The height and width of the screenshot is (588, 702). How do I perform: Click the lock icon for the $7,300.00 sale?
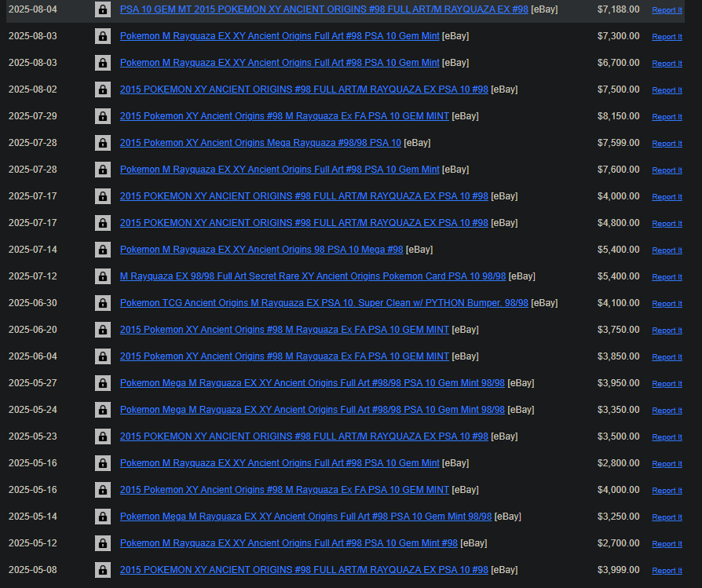pos(103,36)
